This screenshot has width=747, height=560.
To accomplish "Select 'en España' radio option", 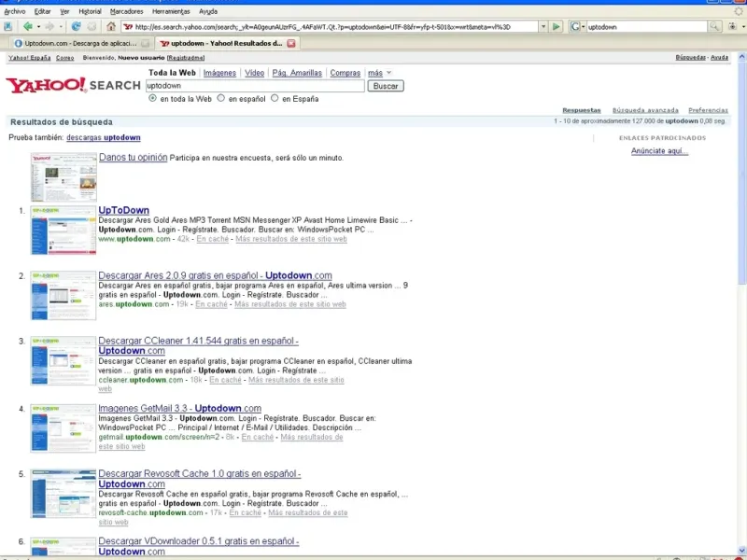I will coord(275,98).
